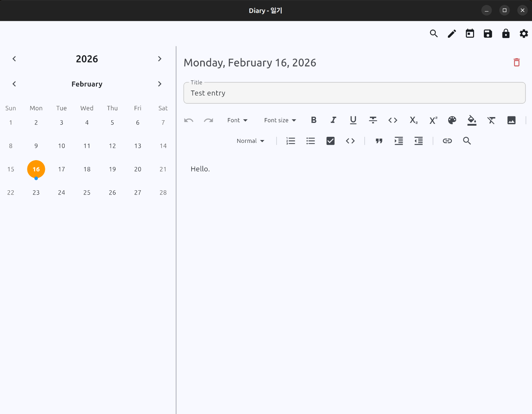Select February 25 in the calendar

pyautogui.click(x=87, y=192)
